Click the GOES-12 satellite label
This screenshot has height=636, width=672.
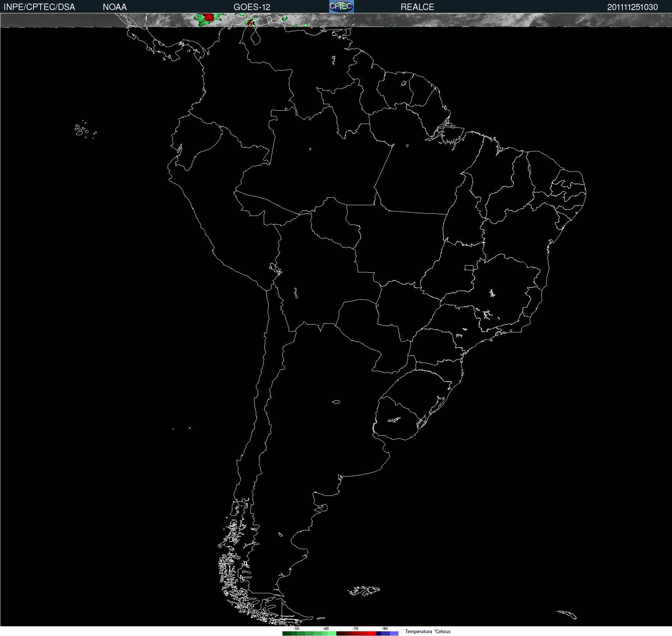point(252,7)
